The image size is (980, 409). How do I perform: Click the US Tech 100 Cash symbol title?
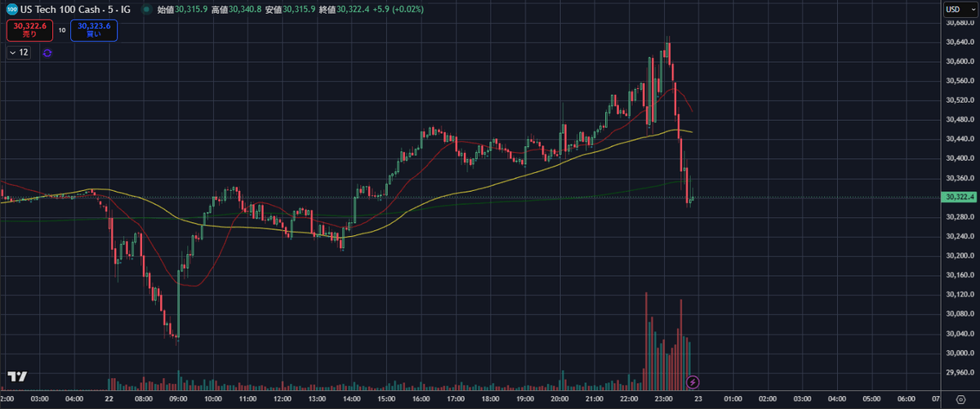point(75,9)
